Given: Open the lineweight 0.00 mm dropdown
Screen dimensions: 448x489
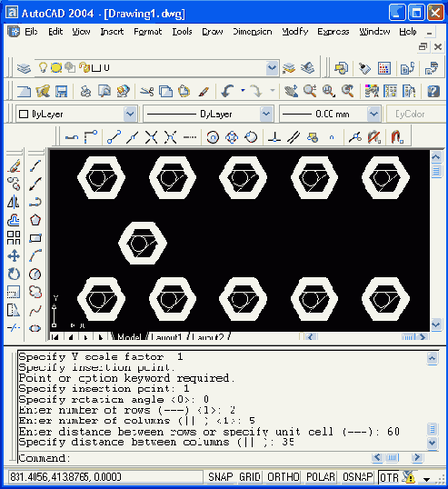Looking at the screenshot, I should 373,115.
